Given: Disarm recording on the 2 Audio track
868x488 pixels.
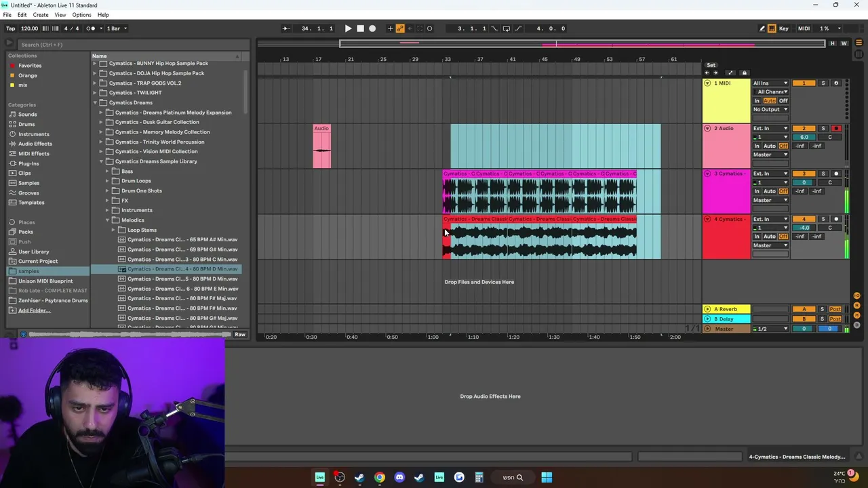Looking at the screenshot, I should tap(836, 128).
